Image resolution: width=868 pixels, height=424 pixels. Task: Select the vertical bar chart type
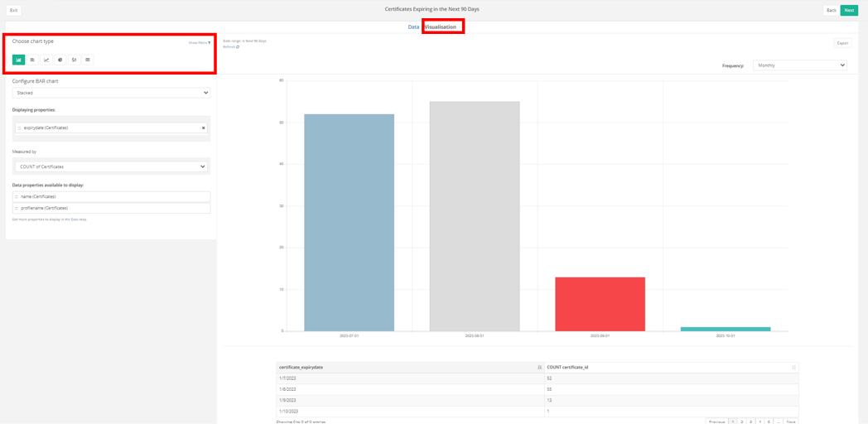(18, 60)
